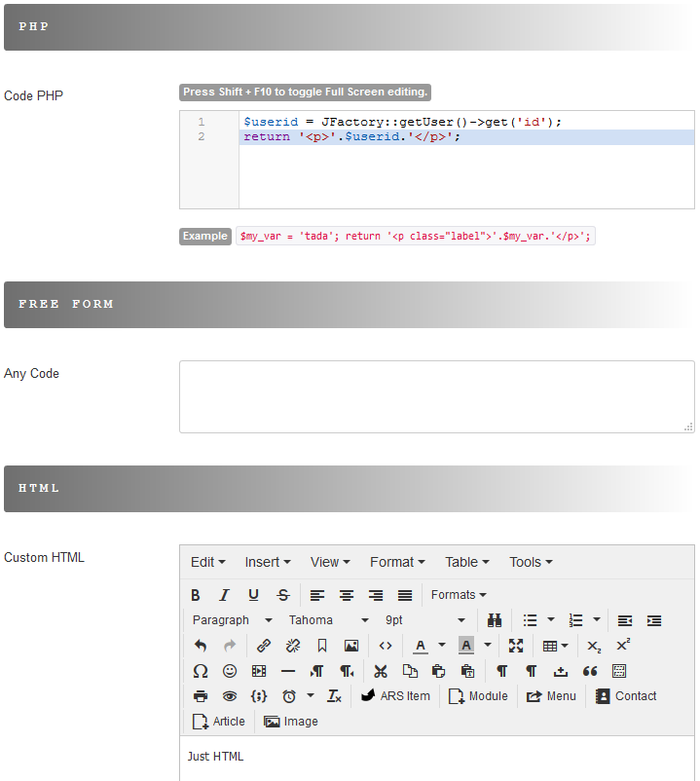The image size is (700, 781).
Task: Insert date and time with the clock icon
Action: pyautogui.click(x=289, y=696)
